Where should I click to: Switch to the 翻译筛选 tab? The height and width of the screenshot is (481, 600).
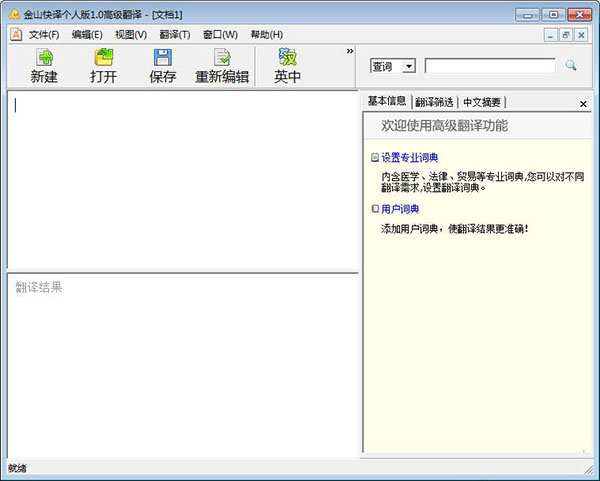[x=434, y=102]
